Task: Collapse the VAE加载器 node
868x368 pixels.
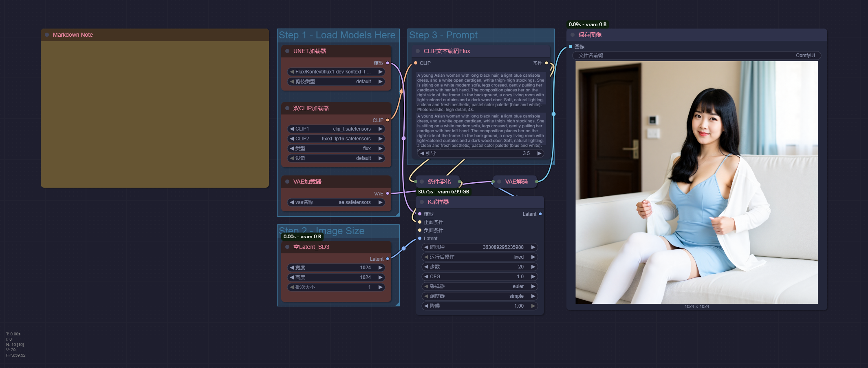Action: 288,181
